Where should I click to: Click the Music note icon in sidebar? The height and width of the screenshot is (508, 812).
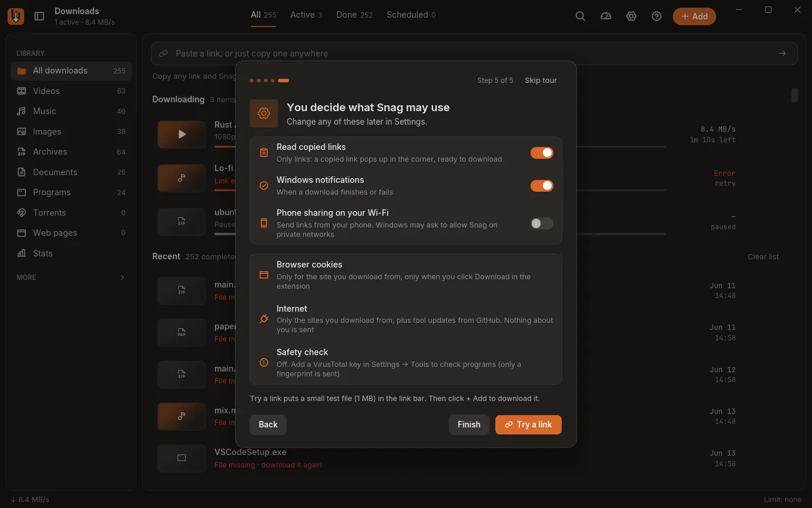coord(22,111)
